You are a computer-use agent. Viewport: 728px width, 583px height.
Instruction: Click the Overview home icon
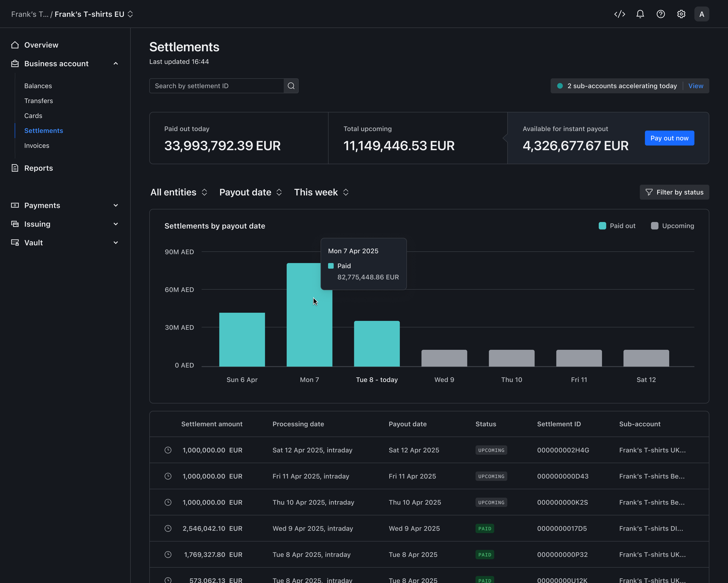point(15,45)
